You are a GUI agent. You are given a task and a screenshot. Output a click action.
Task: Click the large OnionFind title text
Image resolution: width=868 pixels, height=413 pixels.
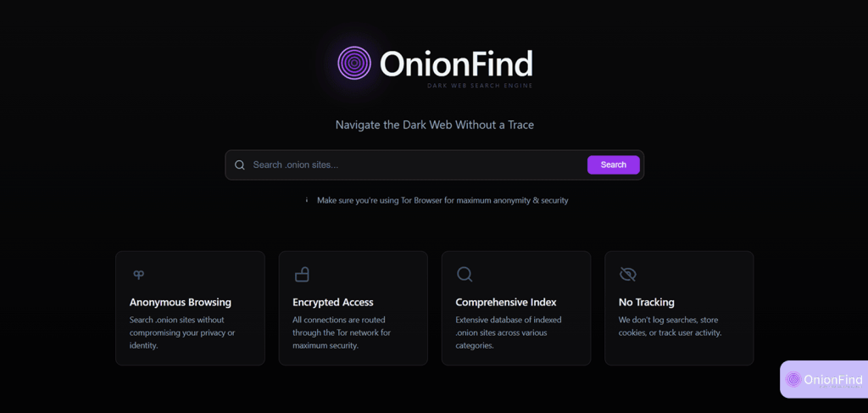[456, 63]
